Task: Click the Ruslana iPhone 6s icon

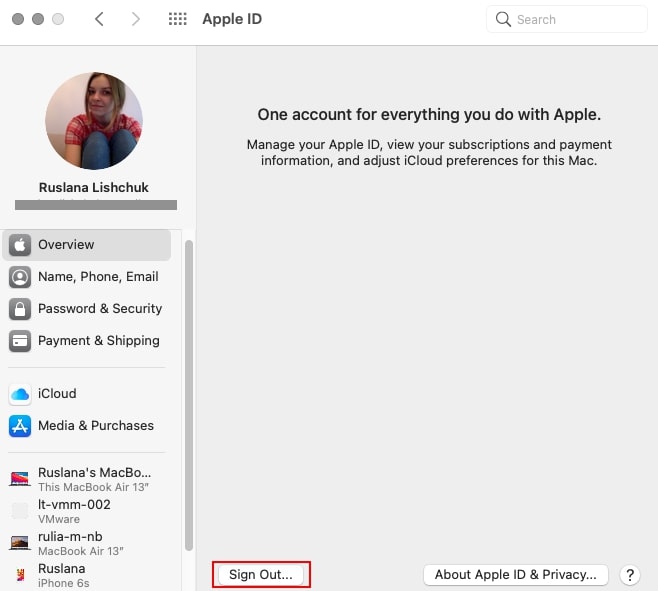Action: 20,575
